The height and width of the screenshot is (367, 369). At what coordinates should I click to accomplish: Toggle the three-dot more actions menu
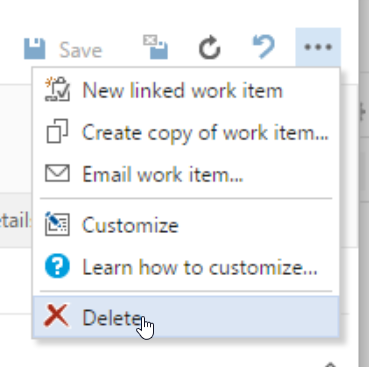click(318, 47)
